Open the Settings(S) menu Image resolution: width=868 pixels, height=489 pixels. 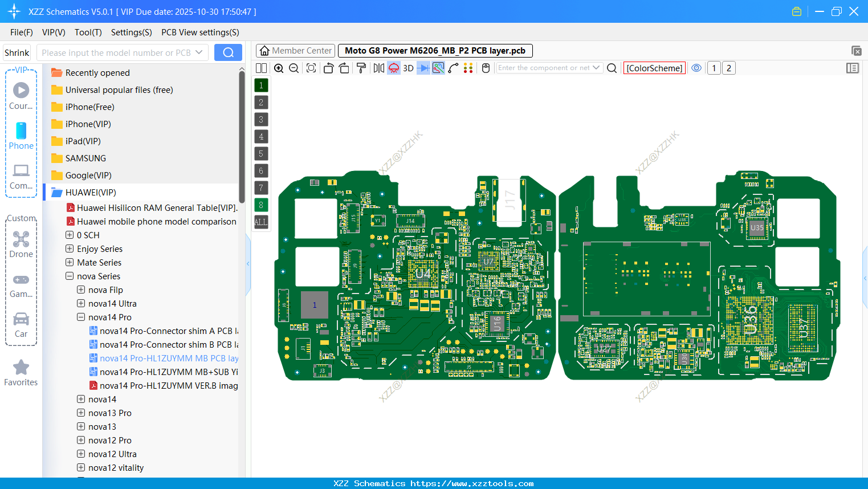pyautogui.click(x=132, y=32)
